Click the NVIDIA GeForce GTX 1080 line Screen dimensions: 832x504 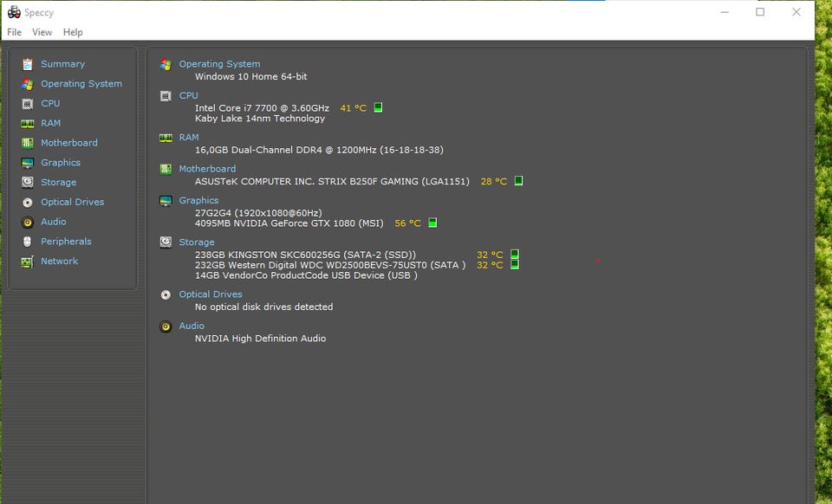coord(289,223)
